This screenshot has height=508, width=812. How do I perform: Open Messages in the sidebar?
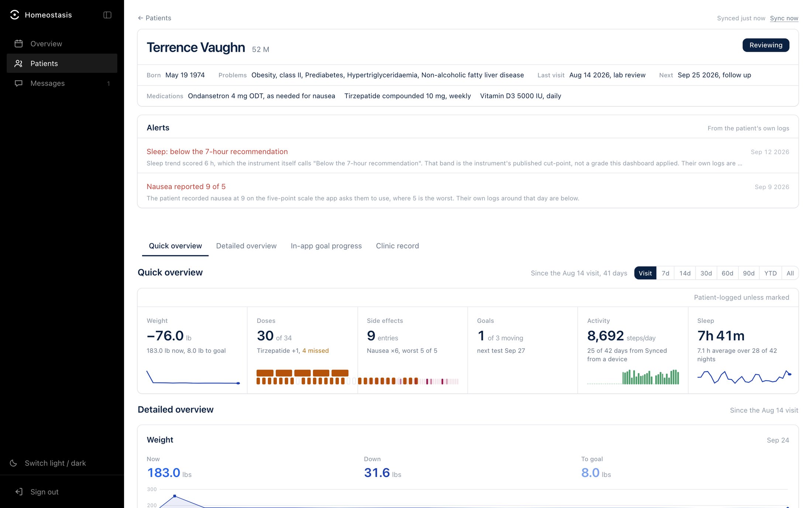click(x=62, y=83)
